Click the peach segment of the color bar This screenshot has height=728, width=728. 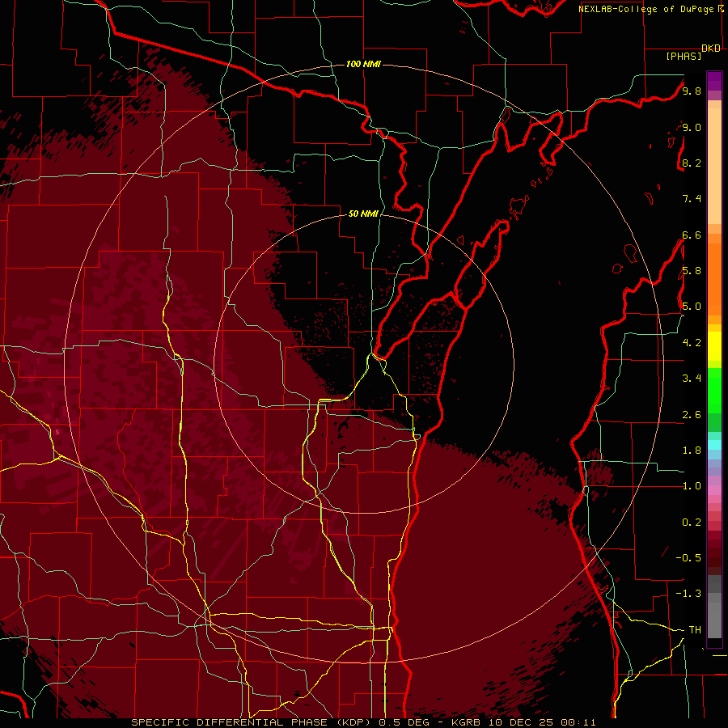point(714,167)
